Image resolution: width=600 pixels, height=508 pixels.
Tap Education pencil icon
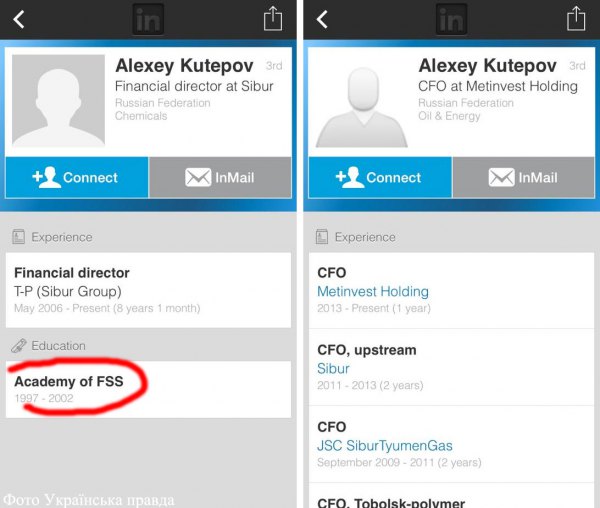(x=18, y=346)
